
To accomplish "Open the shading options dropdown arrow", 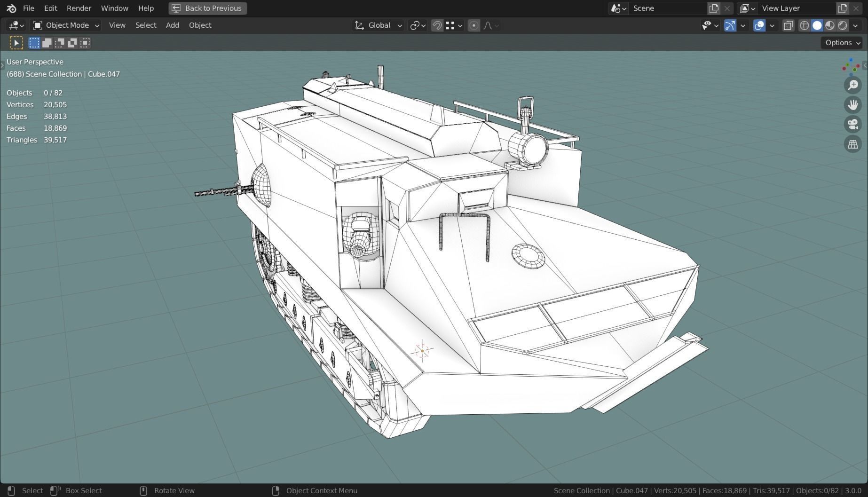I will (x=855, y=25).
